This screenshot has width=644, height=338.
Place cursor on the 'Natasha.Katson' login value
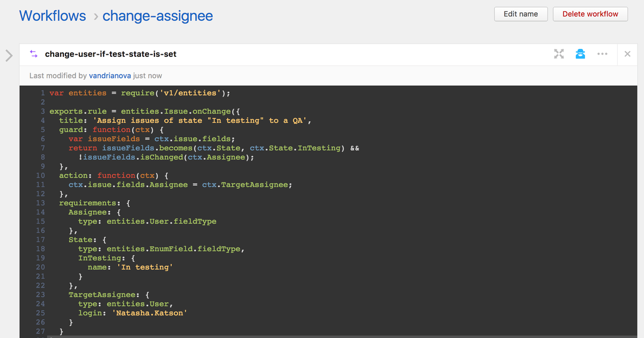(x=150, y=313)
